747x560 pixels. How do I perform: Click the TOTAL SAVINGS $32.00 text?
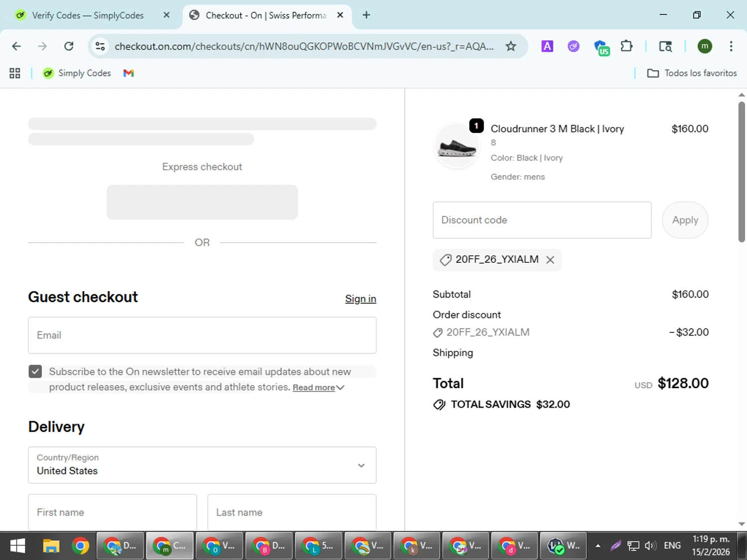(510, 404)
